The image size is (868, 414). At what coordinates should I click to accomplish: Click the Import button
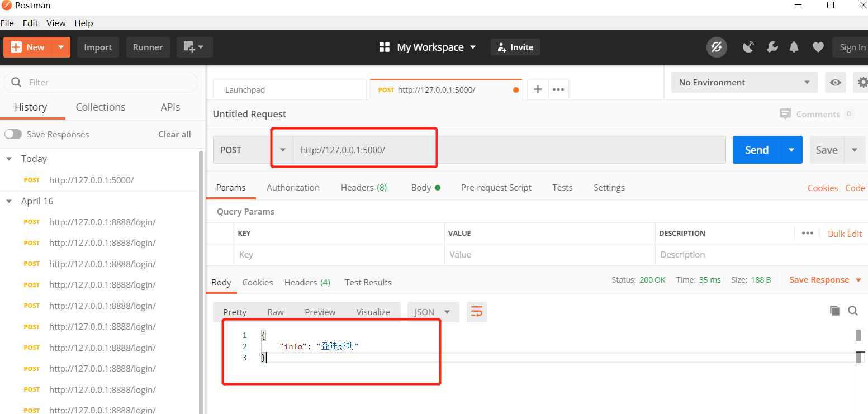(98, 47)
